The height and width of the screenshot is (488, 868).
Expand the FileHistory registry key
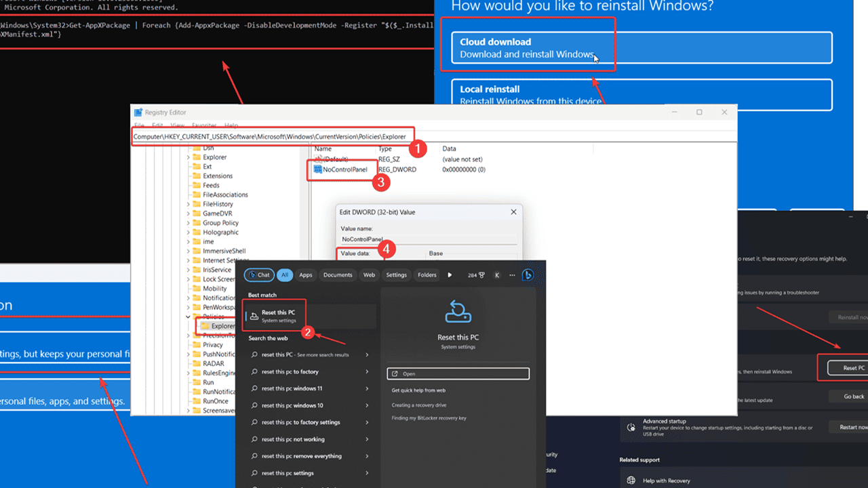click(189, 204)
